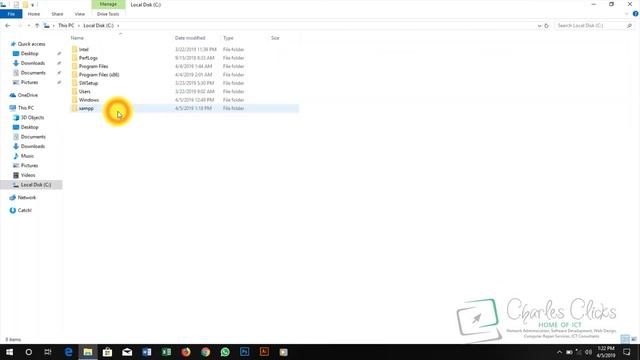Open WhatsApp from taskbar

pos(225,352)
